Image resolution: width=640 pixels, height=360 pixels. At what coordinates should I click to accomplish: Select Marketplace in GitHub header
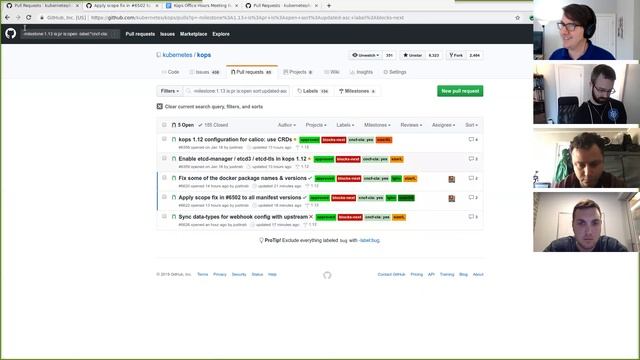click(x=193, y=34)
